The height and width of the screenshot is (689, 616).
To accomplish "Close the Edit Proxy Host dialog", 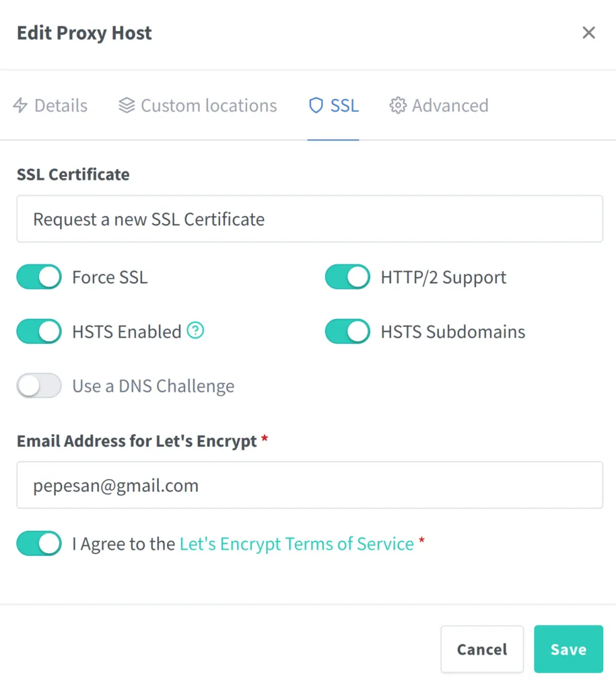I will point(588,33).
